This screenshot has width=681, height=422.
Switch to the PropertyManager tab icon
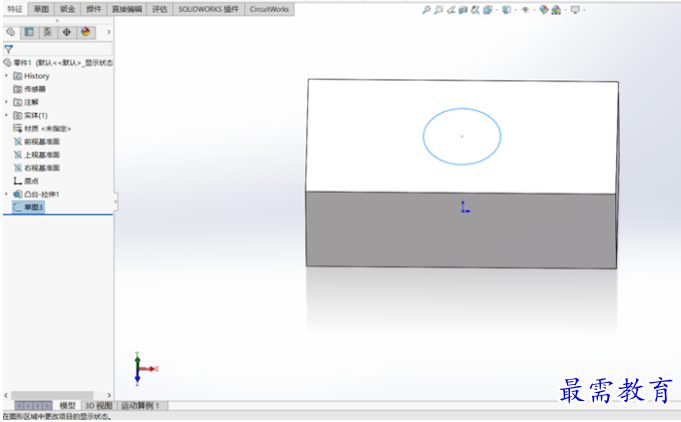[29, 32]
